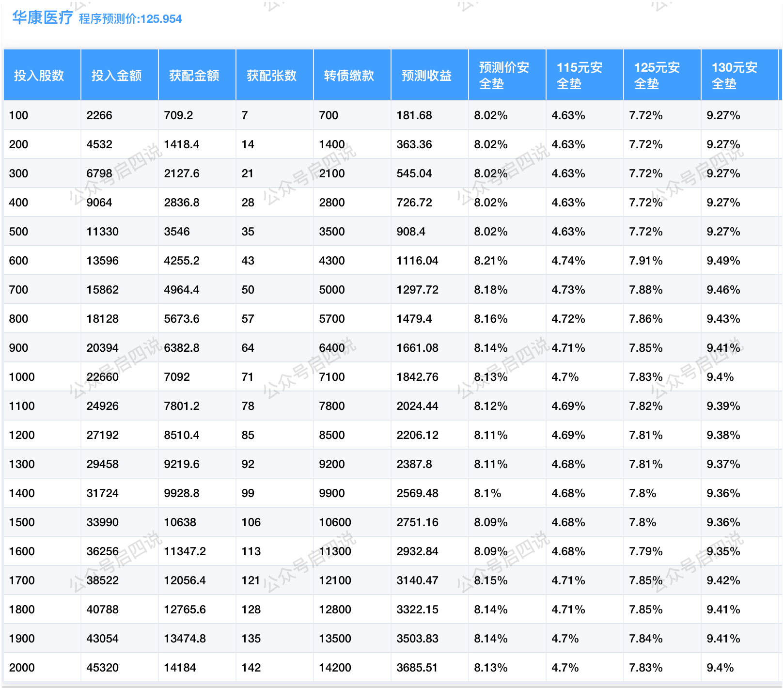This screenshot has width=784, height=688.
Task: Select the 预测价安全垫 column header
Action: (504, 76)
